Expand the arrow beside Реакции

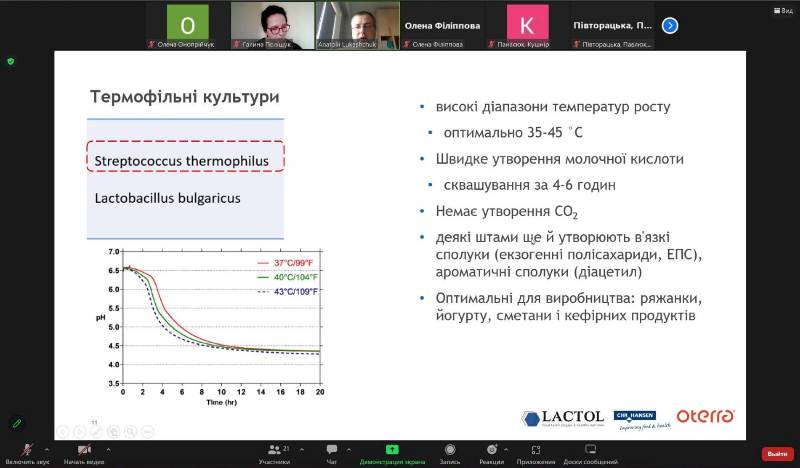pos(506,450)
